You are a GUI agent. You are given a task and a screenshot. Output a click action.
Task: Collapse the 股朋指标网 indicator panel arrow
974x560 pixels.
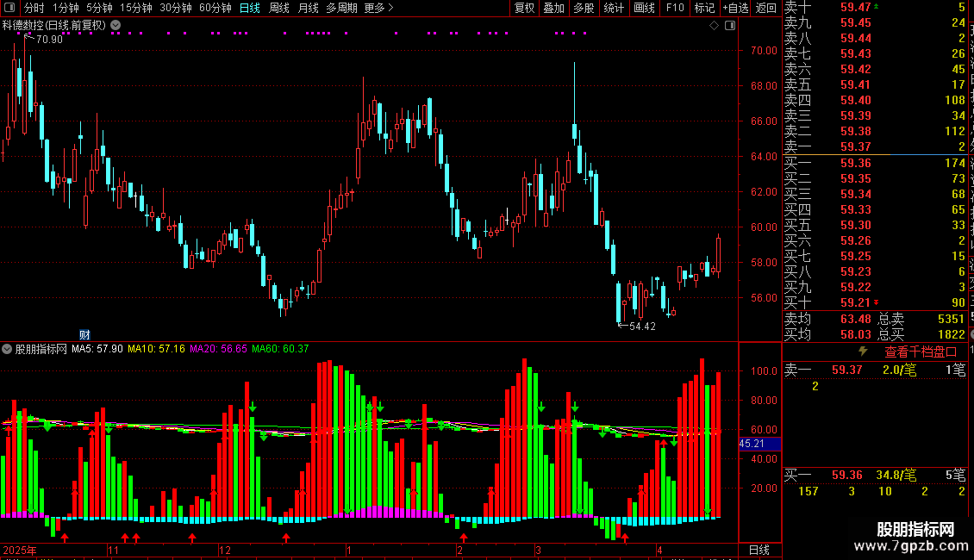7,349
